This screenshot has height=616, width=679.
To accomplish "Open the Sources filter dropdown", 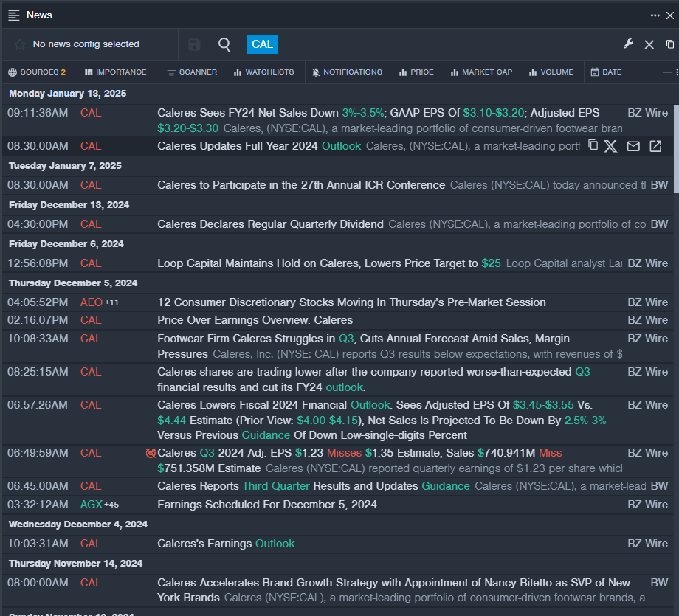I will [x=37, y=72].
